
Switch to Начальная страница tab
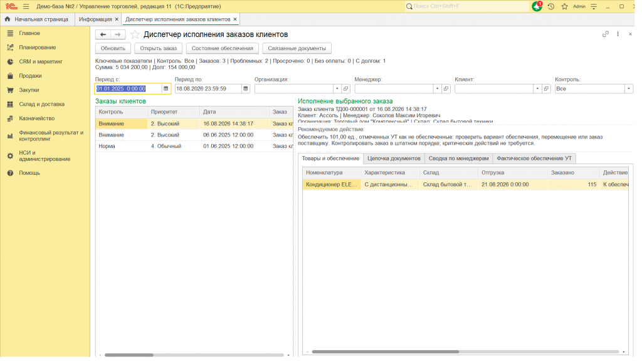point(38,19)
